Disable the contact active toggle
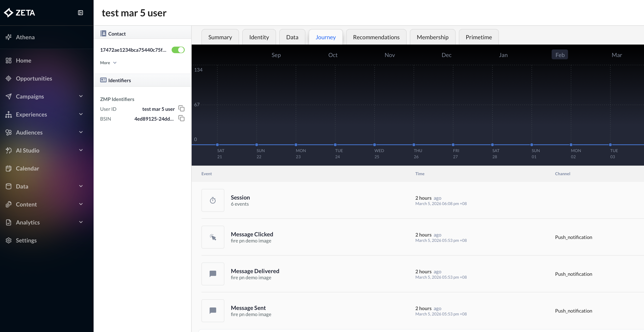This screenshot has width=644, height=332. (178, 50)
